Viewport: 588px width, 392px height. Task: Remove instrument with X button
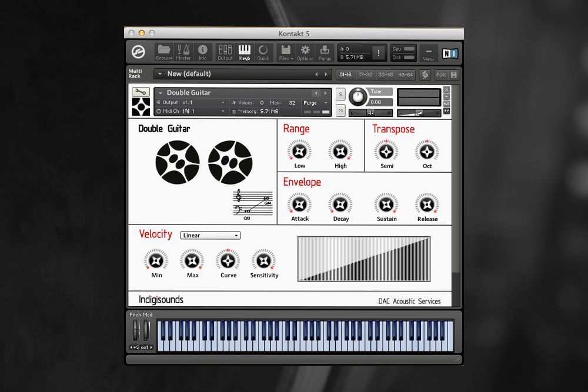(x=447, y=89)
